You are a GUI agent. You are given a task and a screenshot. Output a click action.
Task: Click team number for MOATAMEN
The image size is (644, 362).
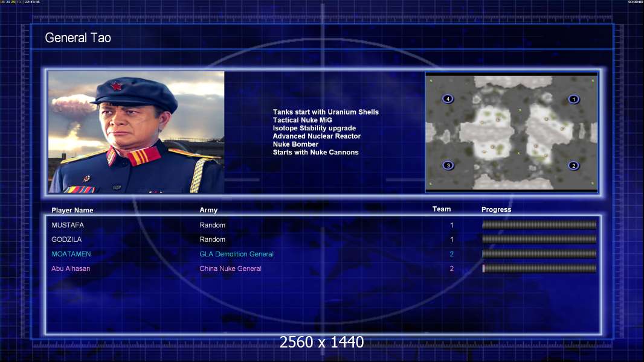coord(451,254)
